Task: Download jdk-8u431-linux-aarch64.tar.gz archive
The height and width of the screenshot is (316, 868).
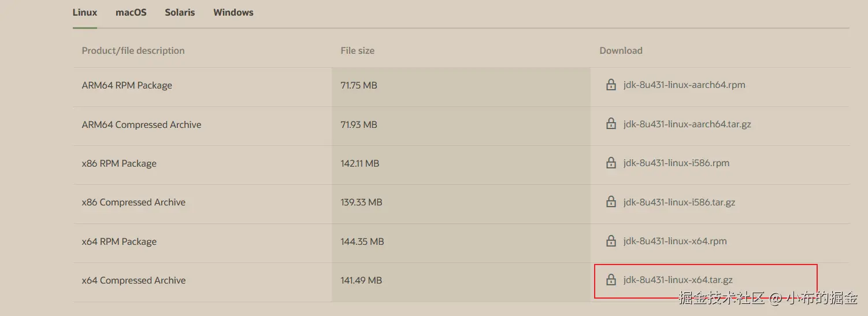Action: [x=687, y=124]
